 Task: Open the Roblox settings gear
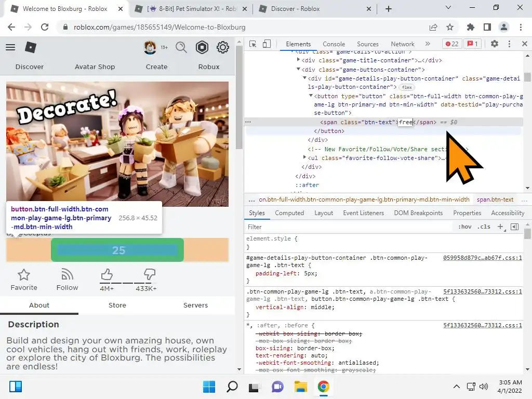point(223,47)
